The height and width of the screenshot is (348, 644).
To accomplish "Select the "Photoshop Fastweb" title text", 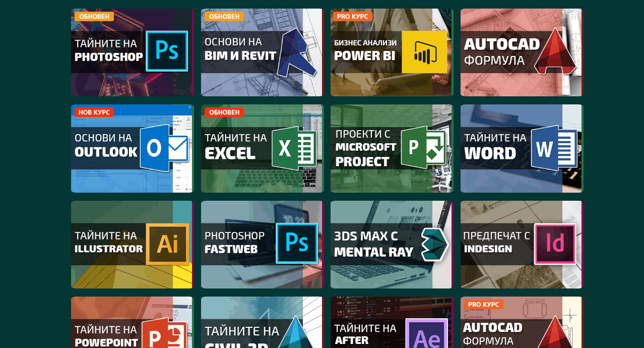I will tap(234, 243).
